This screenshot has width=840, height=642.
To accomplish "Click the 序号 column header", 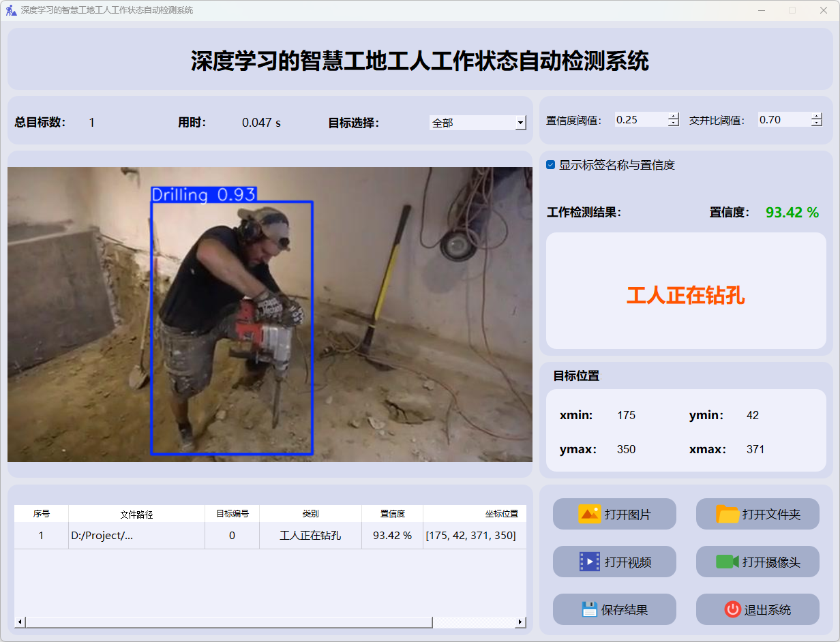I will [42, 514].
